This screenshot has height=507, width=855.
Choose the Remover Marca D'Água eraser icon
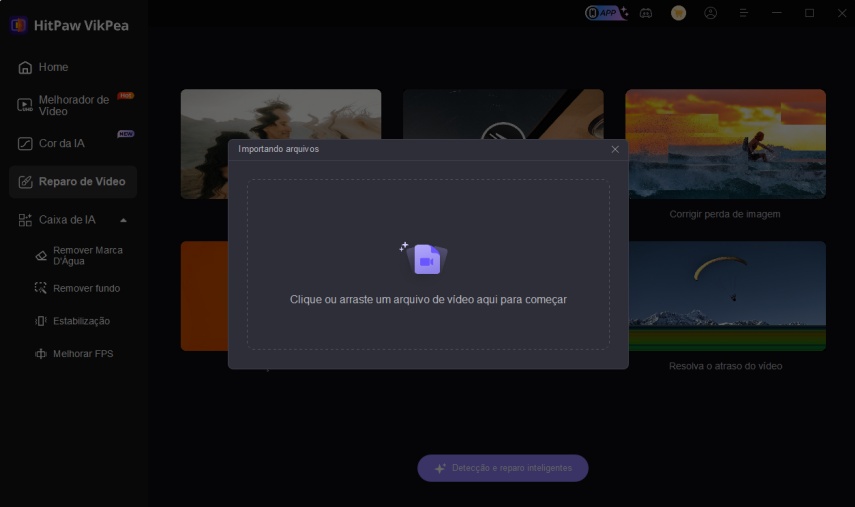[x=41, y=256]
